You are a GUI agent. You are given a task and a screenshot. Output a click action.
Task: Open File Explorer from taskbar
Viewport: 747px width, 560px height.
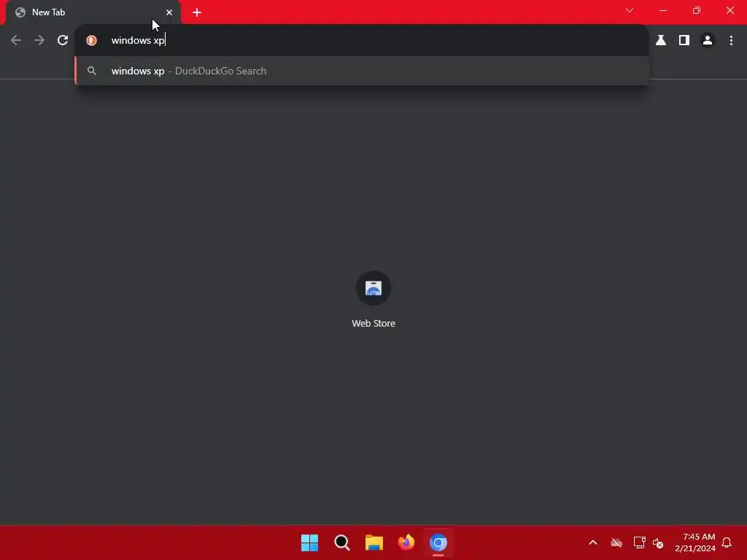pyautogui.click(x=374, y=542)
